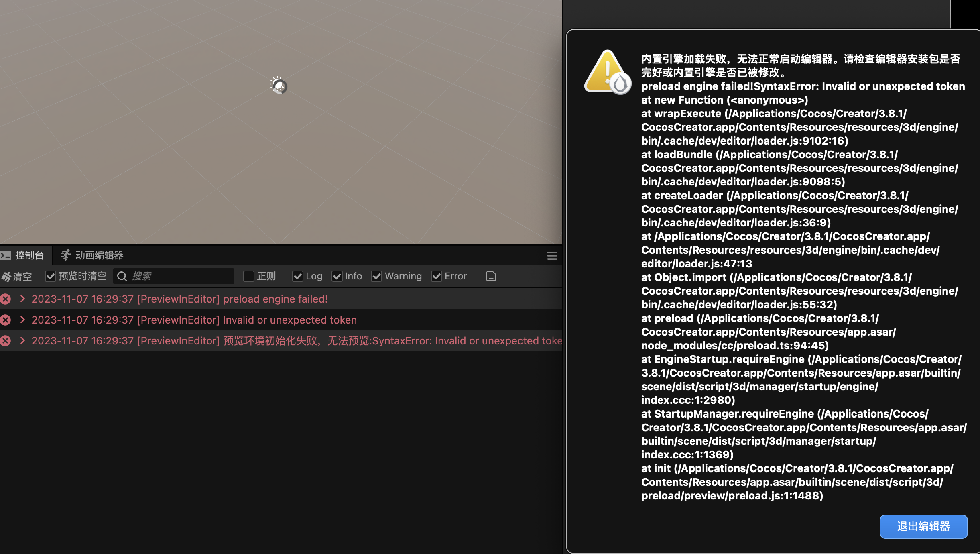Expand the 'preload engine failed!' log entry
980x554 pixels.
pos(23,299)
